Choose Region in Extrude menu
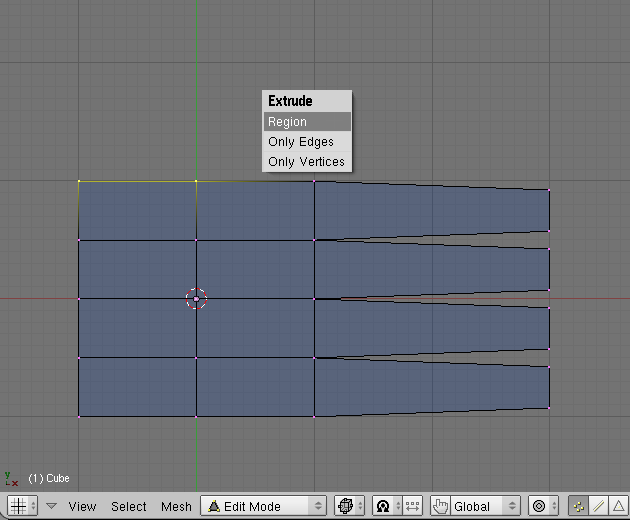Screen dimensions: 630x520 click(x=307, y=121)
